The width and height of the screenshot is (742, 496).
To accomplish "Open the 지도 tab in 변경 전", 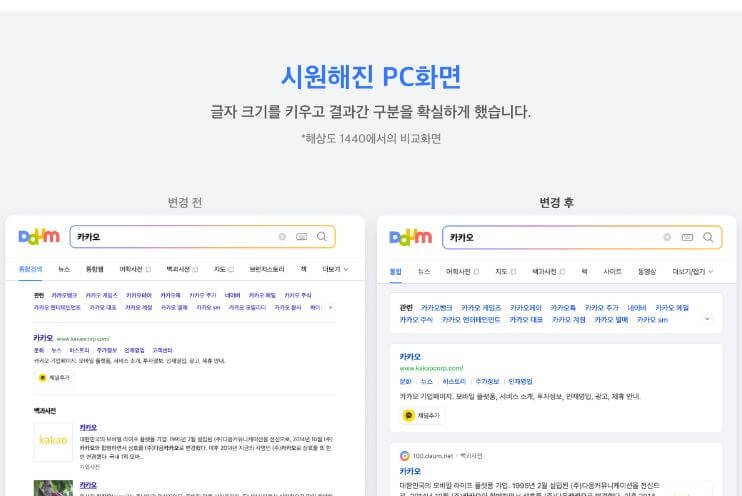I will click(224, 269).
